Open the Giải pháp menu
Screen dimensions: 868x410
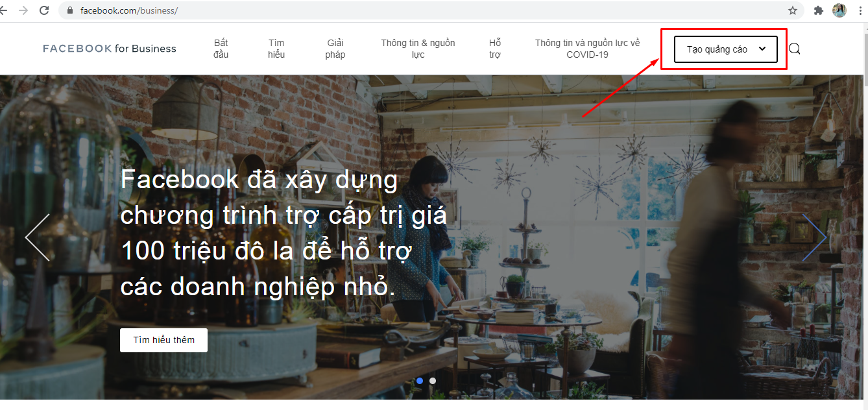(x=335, y=49)
